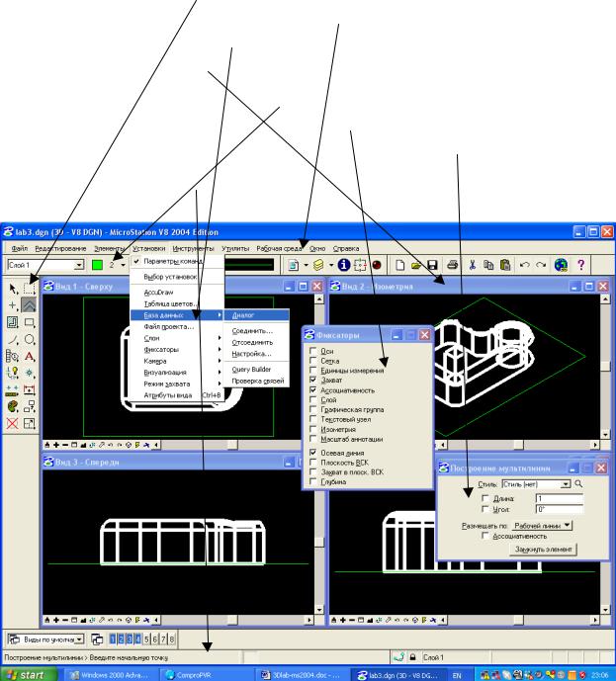The width and height of the screenshot is (616, 681).
Task: Select the Place Point plus tool
Action: (x=13, y=305)
